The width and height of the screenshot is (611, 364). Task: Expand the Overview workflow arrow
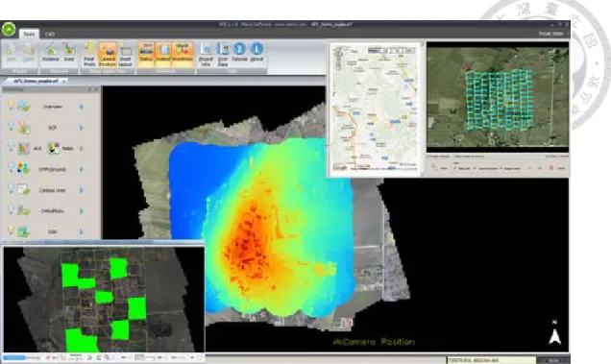82,107
